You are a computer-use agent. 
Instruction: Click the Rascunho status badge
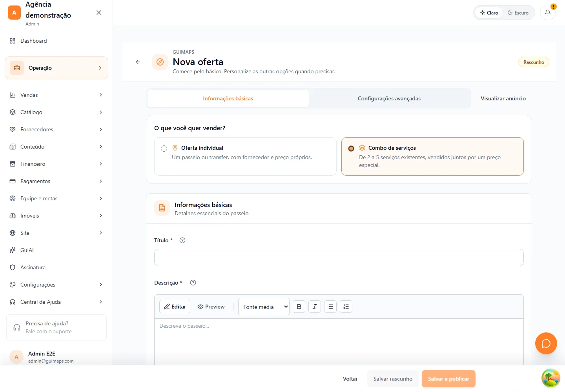[x=534, y=62]
